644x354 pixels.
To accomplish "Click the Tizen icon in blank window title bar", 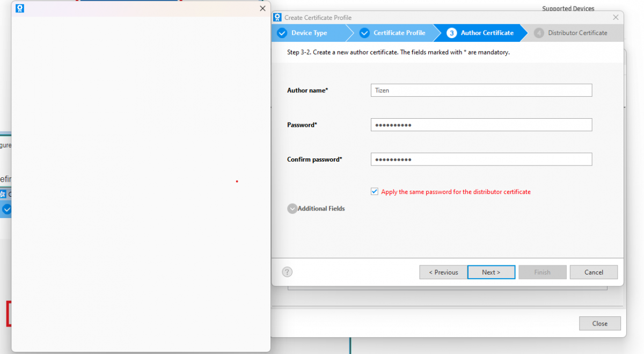I will click(19, 9).
